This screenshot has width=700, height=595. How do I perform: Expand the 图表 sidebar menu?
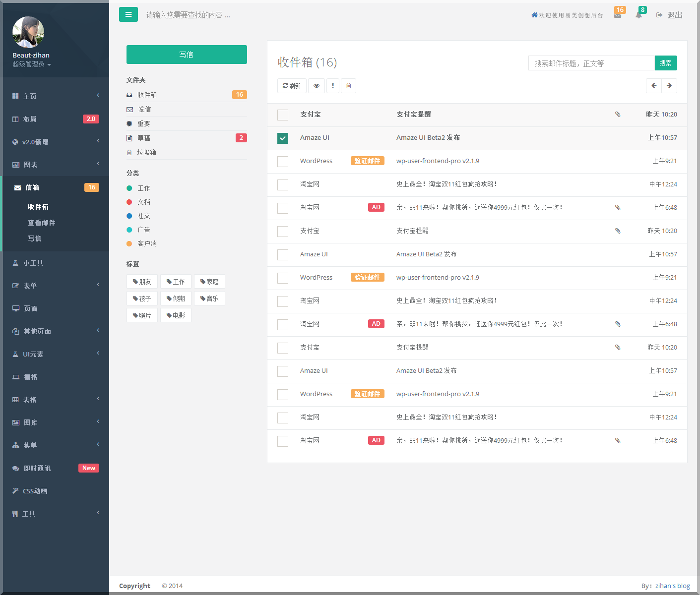tap(56, 165)
